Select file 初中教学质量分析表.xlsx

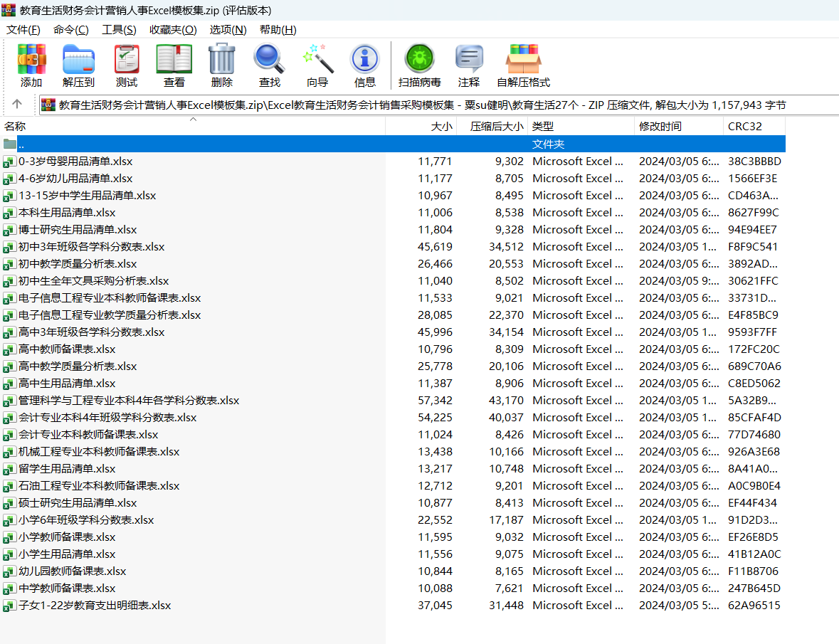[x=78, y=264]
